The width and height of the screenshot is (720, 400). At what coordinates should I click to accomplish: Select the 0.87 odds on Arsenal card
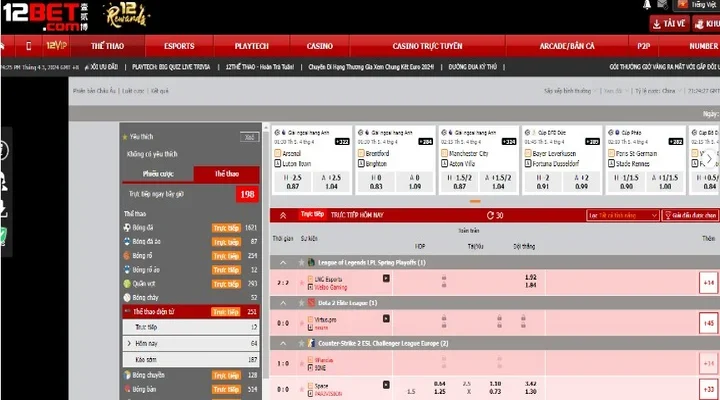(x=292, y=186)
